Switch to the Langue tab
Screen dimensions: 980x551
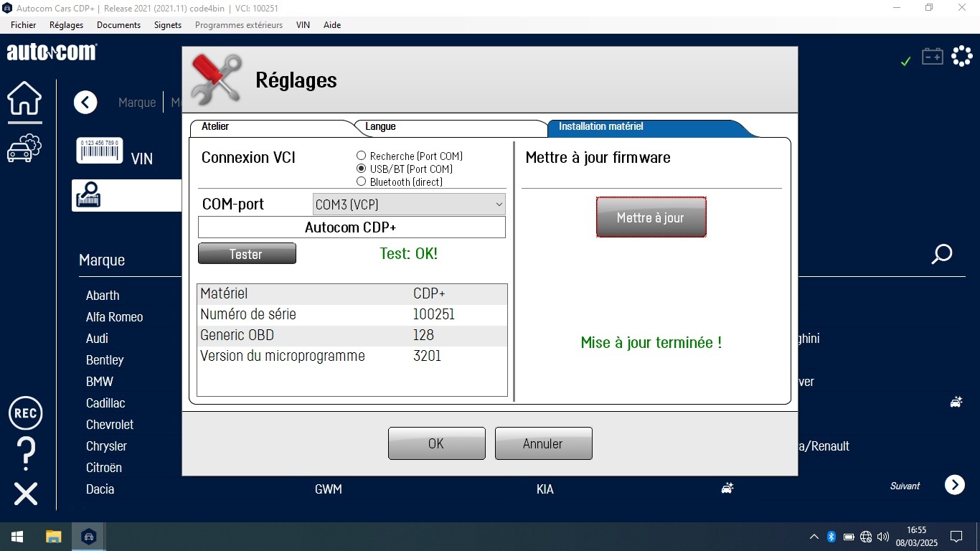click(x=452, y=127)
